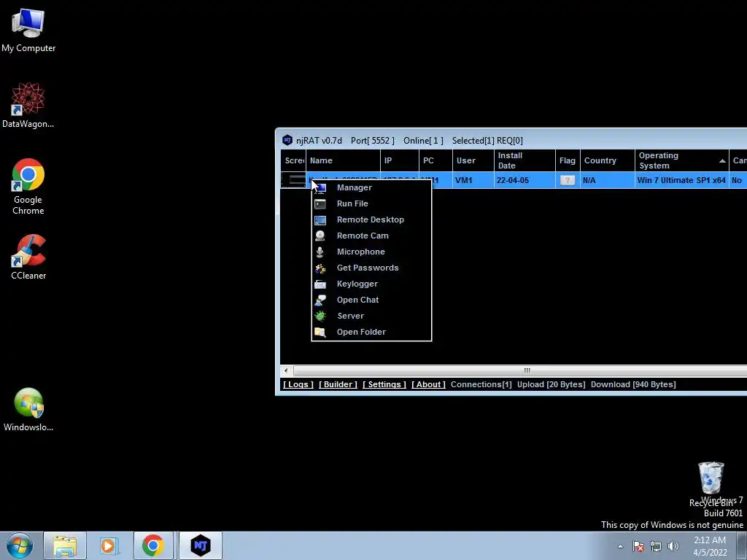Click the 22-04-05 install date cell

click(x=513, y=181)
